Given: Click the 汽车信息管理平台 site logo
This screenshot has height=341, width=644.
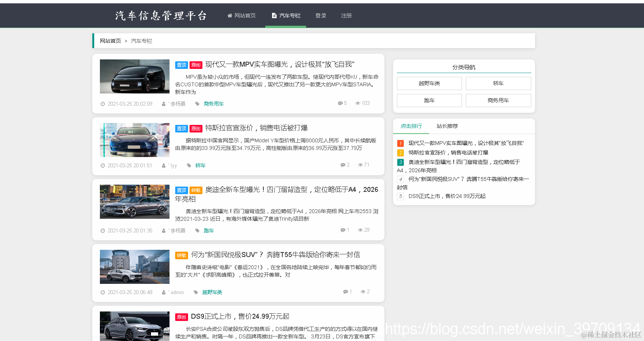Looking at the screenshot, I should pos(161,16).
